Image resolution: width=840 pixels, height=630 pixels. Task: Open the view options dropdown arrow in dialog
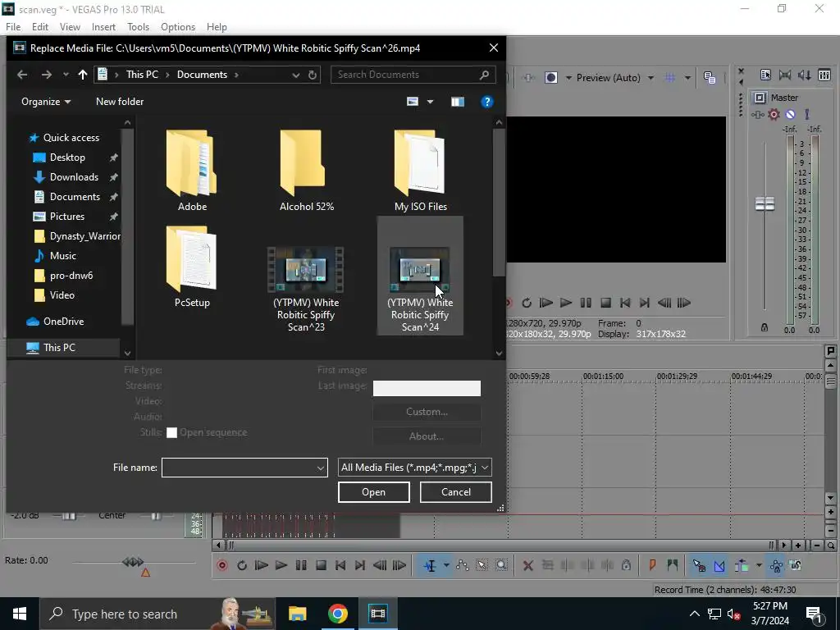pos(430,101)
